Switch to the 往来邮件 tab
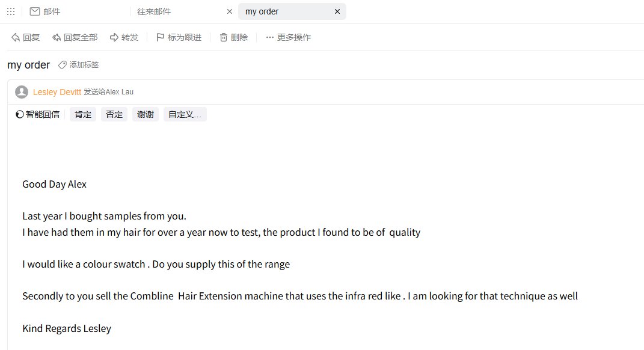 [155, 11]
